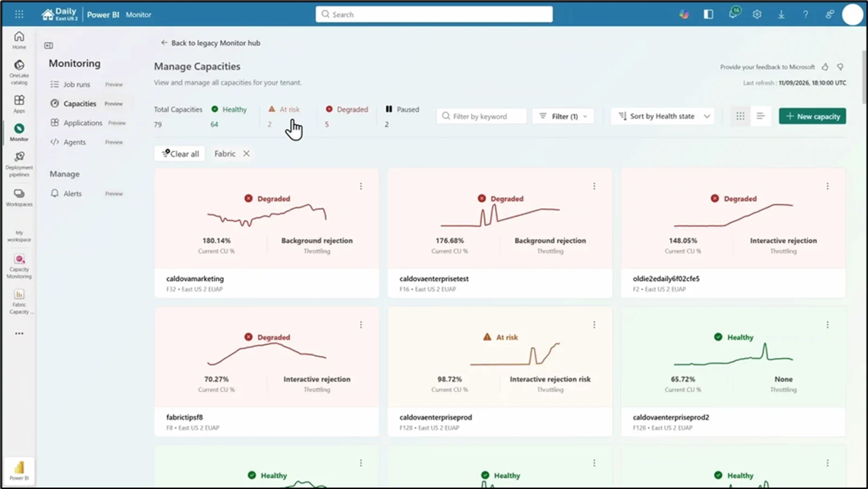
Task: Open fabrictipsf8 capacity name
Action: (184, 417)
